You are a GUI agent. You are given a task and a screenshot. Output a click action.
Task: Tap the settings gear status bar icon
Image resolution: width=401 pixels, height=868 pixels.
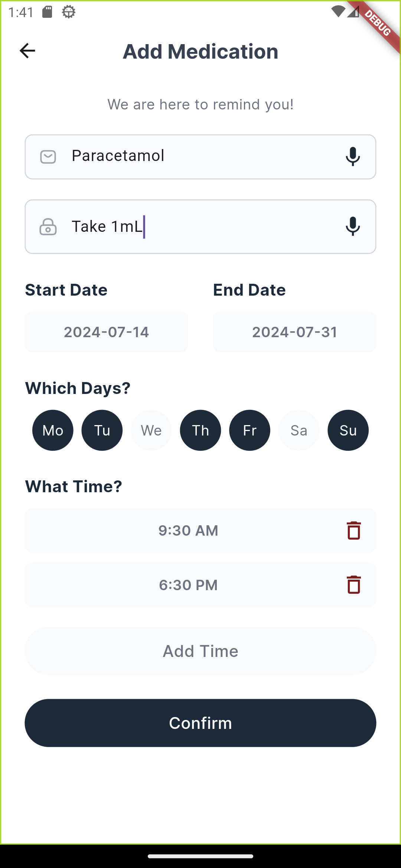pyautogui.click(x=69, y=12)
